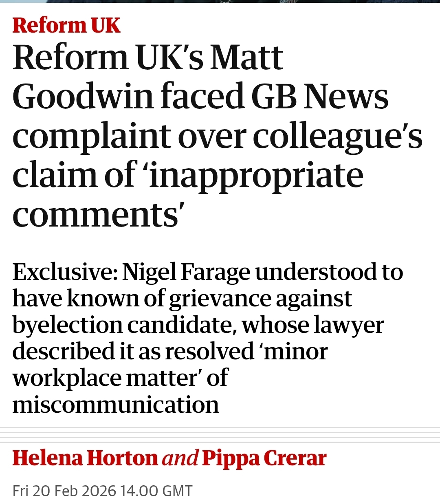Click the italic 'and' between author names
440x504 pixels.
point(180,458)
